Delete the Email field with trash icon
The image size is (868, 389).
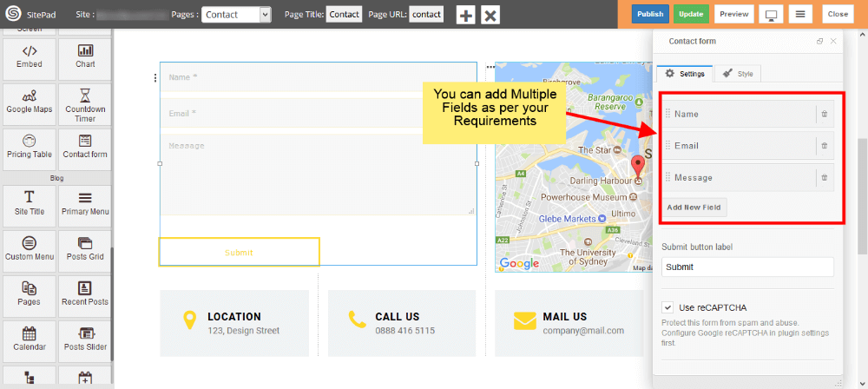[825, 146]
